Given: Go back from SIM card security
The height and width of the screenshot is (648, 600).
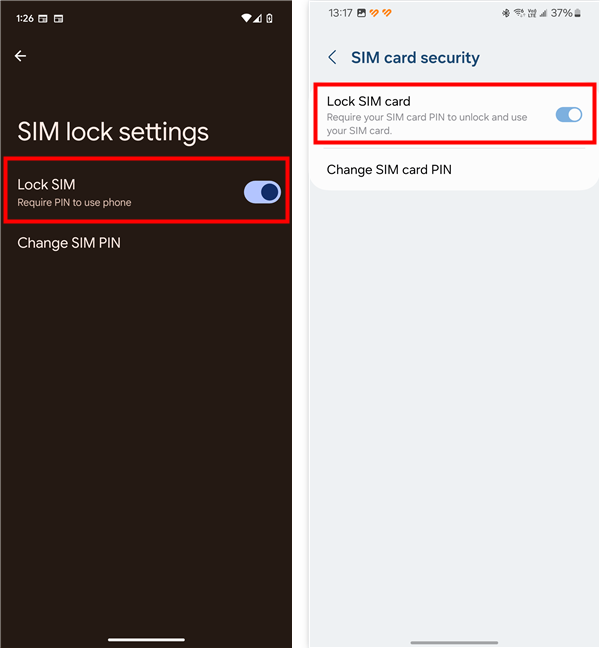Looking at the screenshot, I should click(332, 58).
